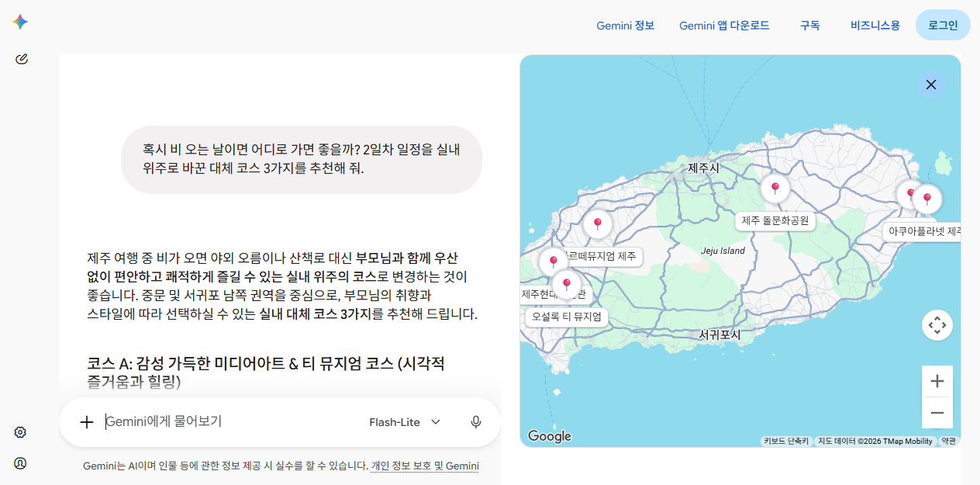This screenshot has height=485, width=980.
Task: Click the 서귀포시 city label on map
Action: coord(719,335)
